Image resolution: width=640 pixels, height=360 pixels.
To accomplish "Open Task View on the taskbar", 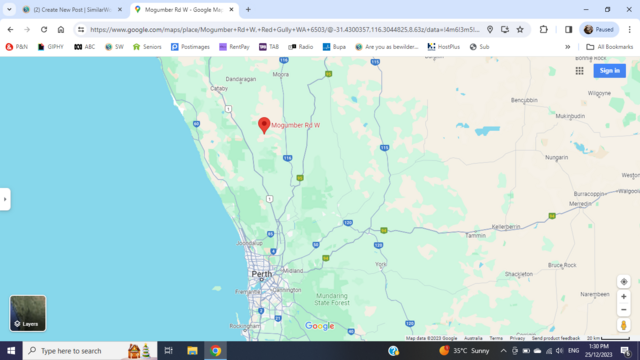I will click(168, 351).
